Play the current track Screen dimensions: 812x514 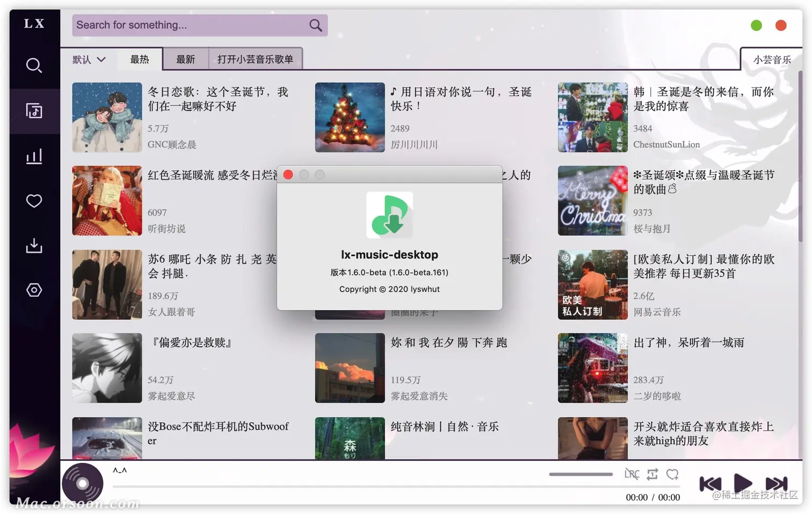pyautogui.click(x=743, y=483)
